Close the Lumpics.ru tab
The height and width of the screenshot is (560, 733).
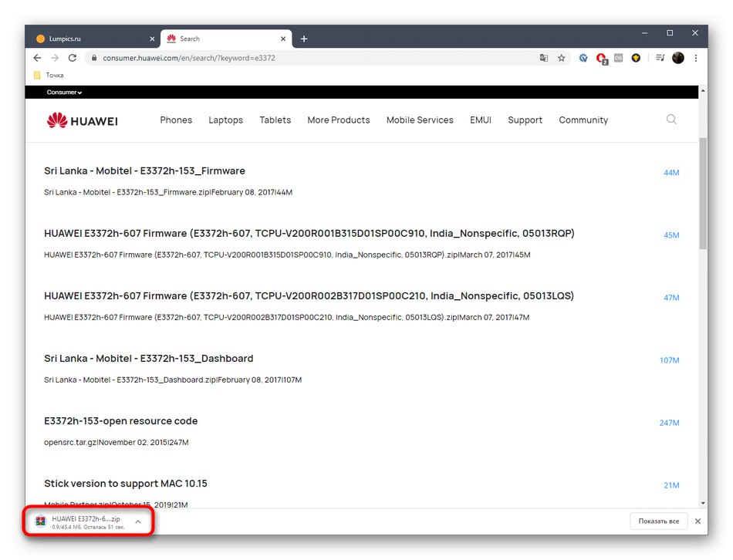pos(152,39)
